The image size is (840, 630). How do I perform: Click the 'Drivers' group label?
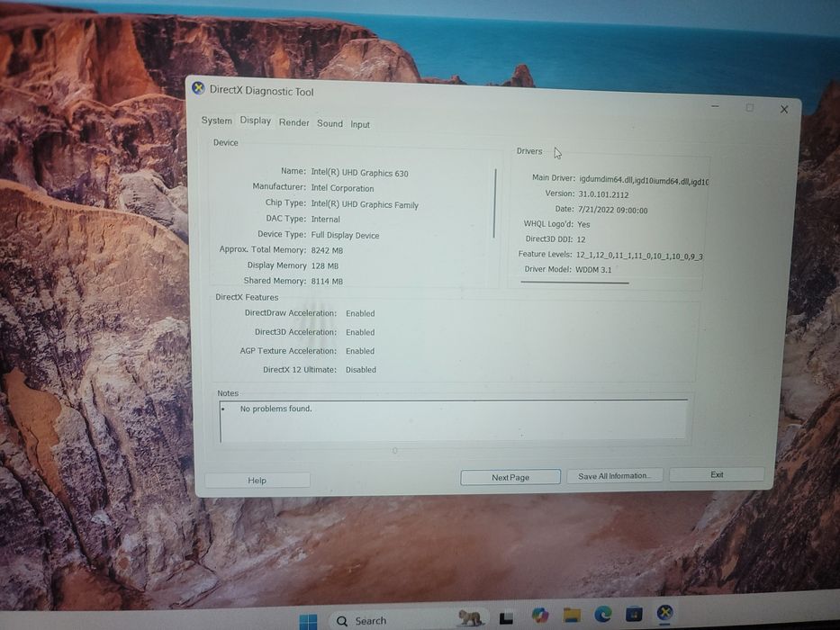[x=529, y=151]
